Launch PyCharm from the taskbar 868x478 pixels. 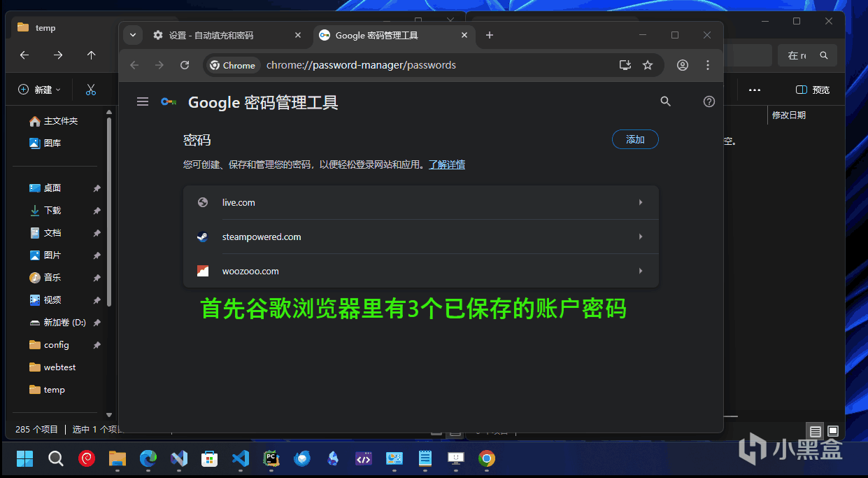(x=271, y=459)
